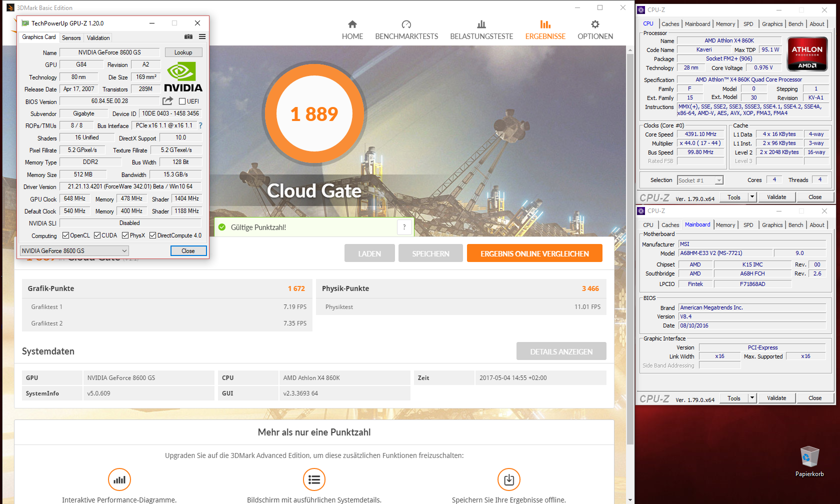The image size is (840, 504).
Task: Click the green valid score checkmark
Action: [x=222, y=227]
